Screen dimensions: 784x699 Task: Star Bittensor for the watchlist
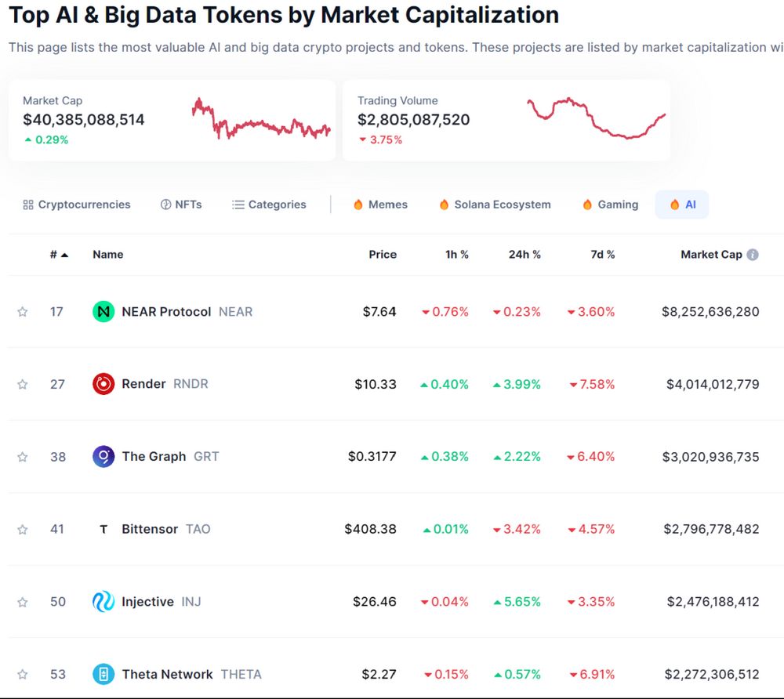click(x=23, y=530)
